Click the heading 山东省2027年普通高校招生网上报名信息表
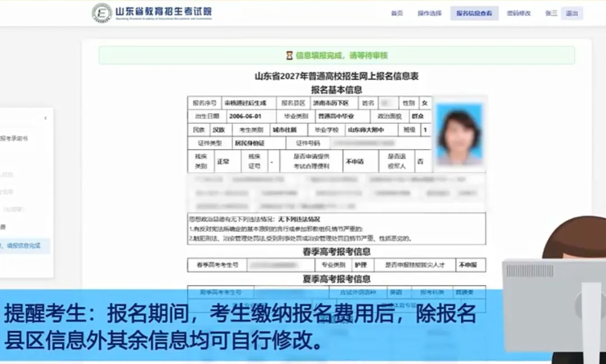The height and width of the screenshot is (364, 606). [x=337, y=76]
